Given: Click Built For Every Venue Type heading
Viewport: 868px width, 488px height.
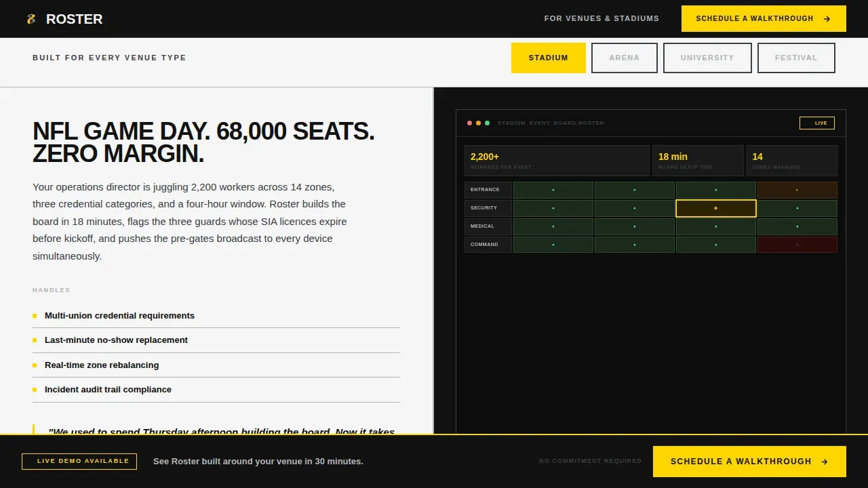Looking at the screenshot, I should [x=109, y=58].
